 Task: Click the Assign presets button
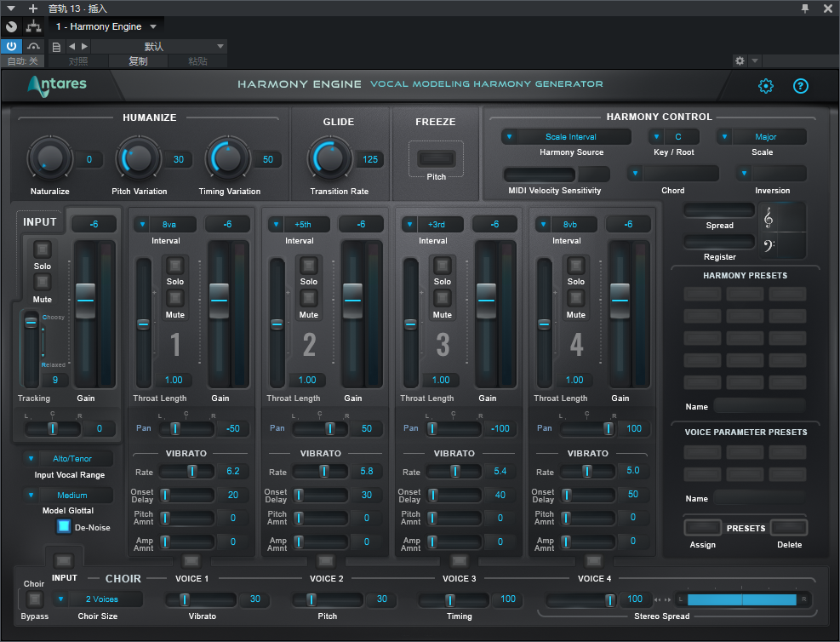pyautogui.click(x=702, y=527)
